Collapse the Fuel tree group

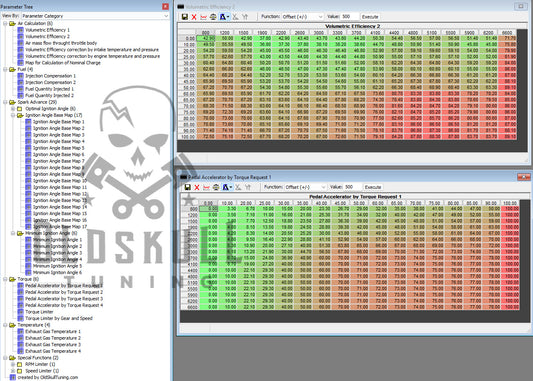5,69
